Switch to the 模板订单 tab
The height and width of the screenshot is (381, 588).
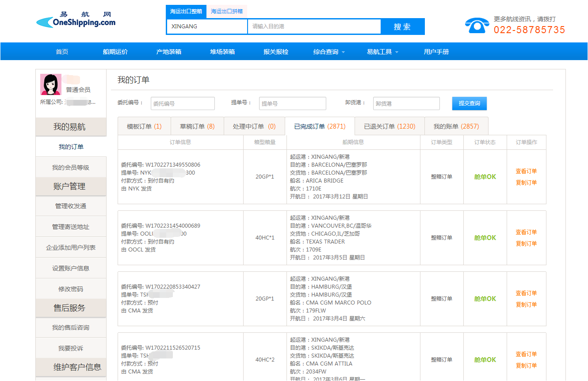tap(144, 126)
